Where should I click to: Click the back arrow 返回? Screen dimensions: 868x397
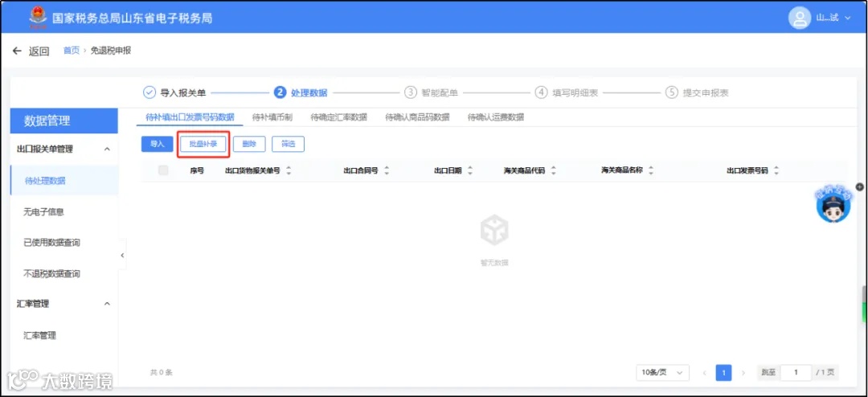[31, 51]
